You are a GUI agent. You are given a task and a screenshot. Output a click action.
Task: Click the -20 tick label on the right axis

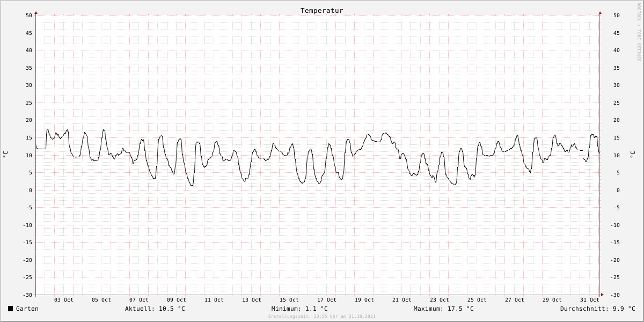pyautogui.click(x=616, y=260)
